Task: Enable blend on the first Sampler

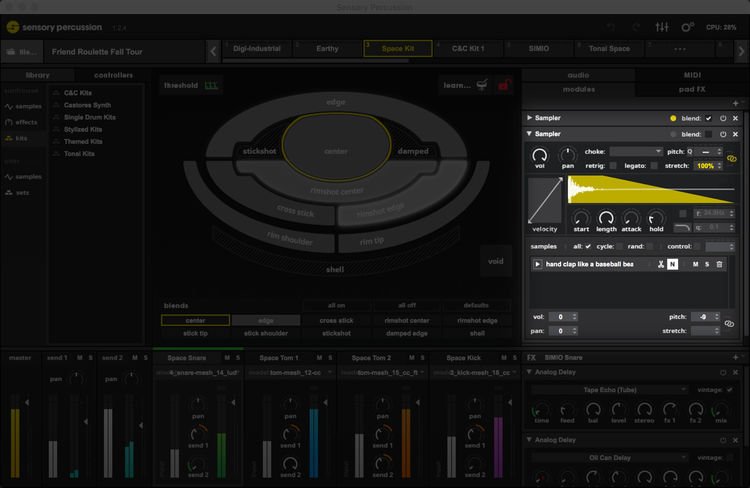Action: (x=708, y=118)
